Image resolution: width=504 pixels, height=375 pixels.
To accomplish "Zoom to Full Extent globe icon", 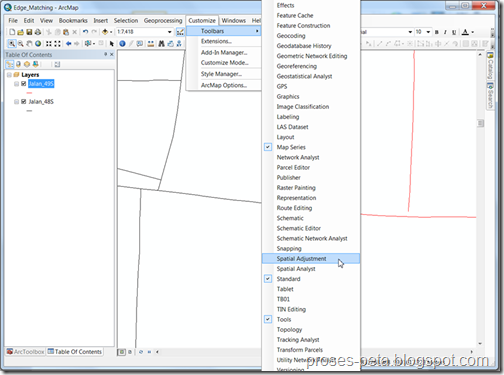I will coord(38,44).
